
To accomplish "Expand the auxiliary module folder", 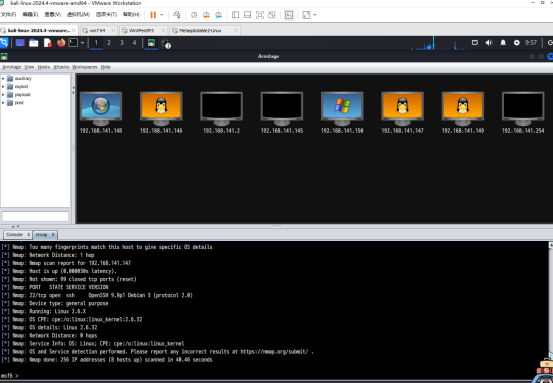I will [x=4, y=78].
